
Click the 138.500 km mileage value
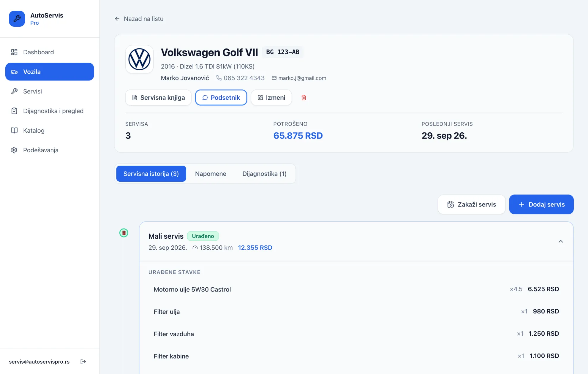pyautogui.click(x=216, y=248)
